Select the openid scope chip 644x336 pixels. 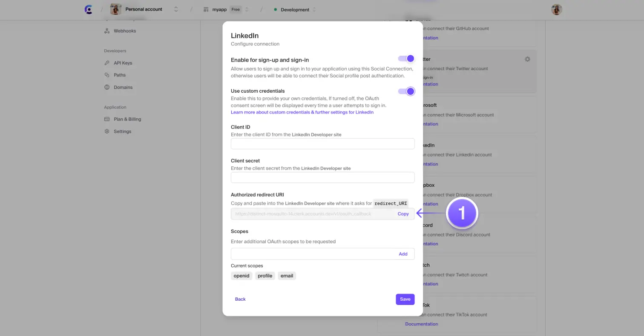[241, 276]
